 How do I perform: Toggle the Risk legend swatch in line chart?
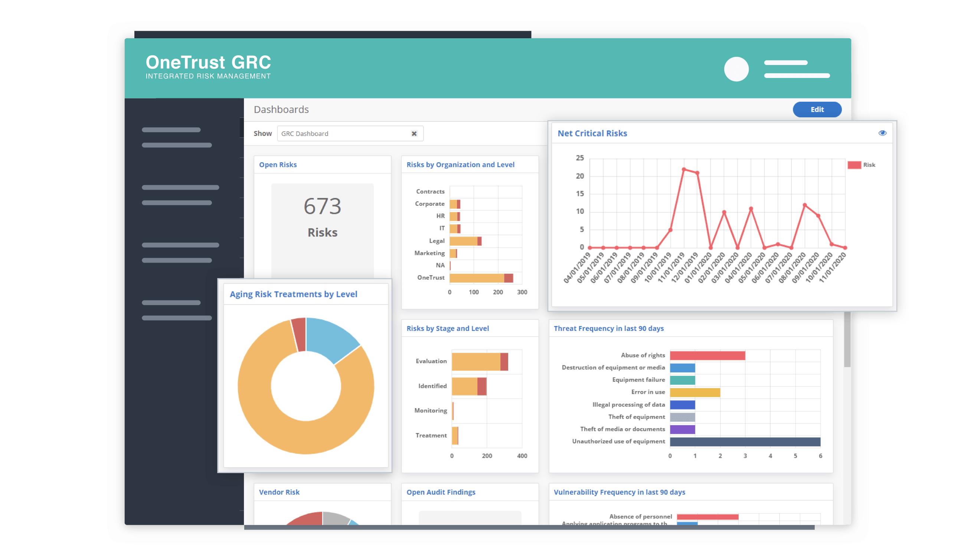[x=854, y=165]
